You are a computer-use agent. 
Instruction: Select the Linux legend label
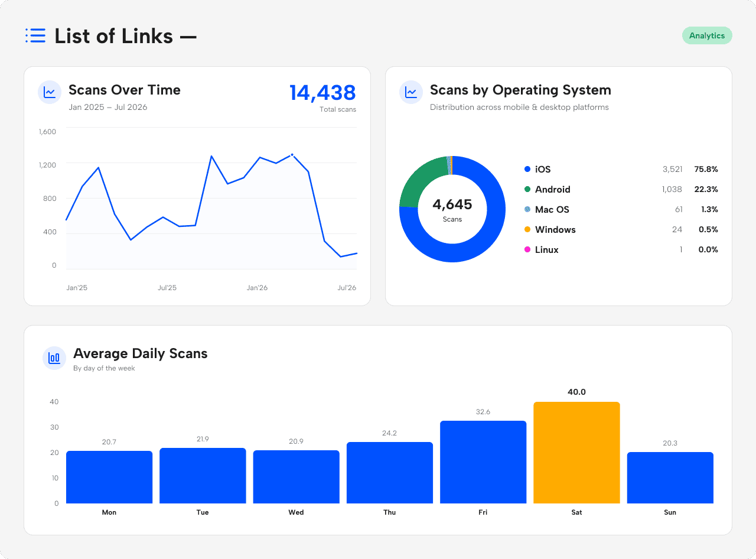tap(547, 250)
